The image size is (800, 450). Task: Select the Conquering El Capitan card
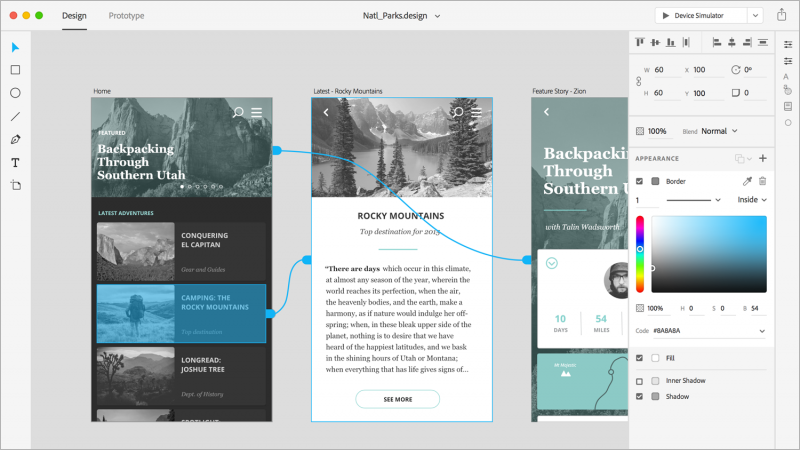point(181,251)
